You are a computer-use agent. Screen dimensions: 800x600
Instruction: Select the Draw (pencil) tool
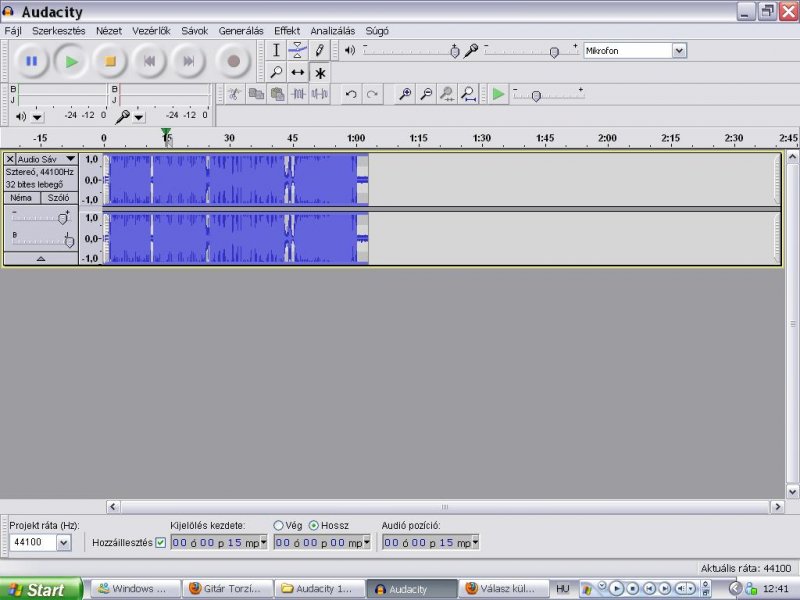tap(319, 51)
